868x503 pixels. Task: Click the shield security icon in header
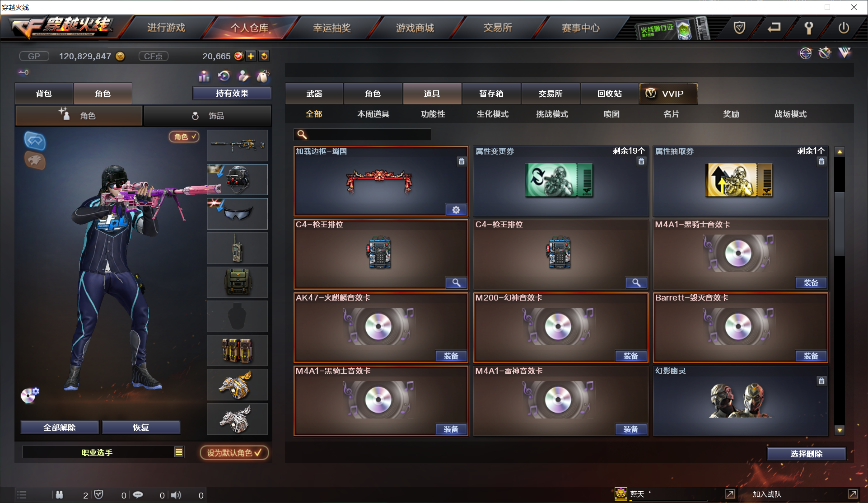[x=739, y=28]
